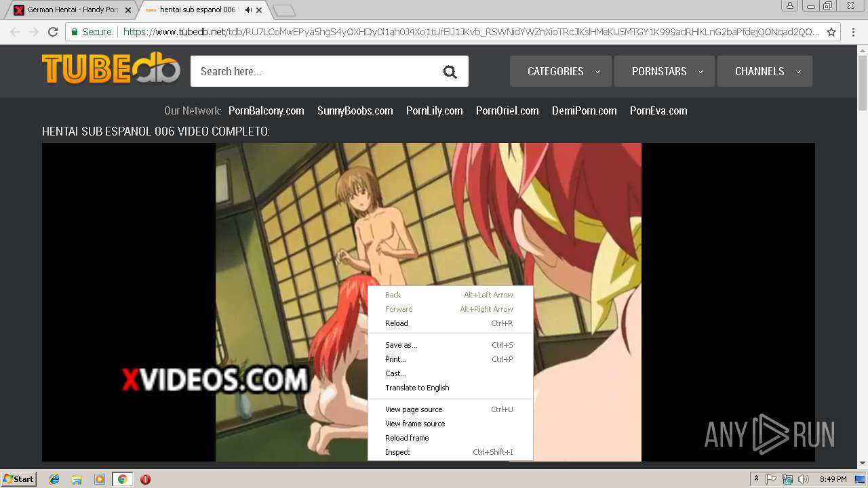Open the PornOriel.com network link
The height and width of the screenshot is (488, 868).
(507, 110)
